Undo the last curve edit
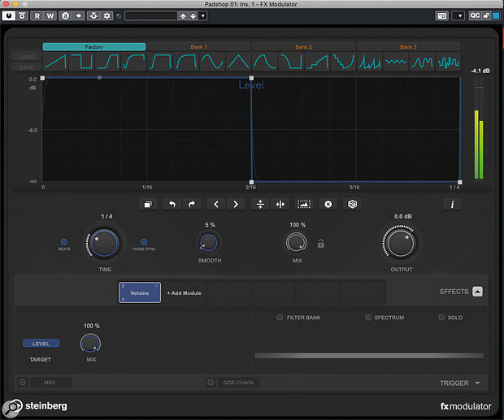 [x=172, y=204]
